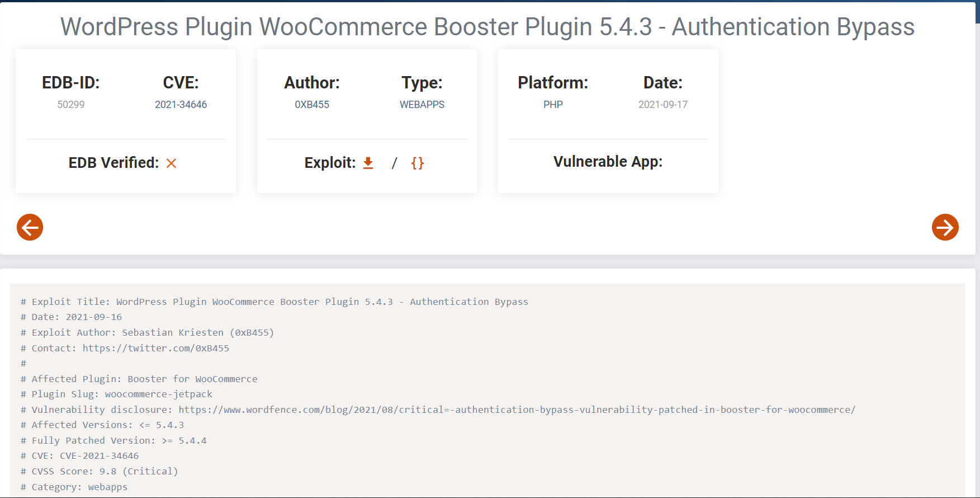Click the red X verified status icon
Viewport: 980px width, 498px height.
pyautogui.click(x=172, y=163)
